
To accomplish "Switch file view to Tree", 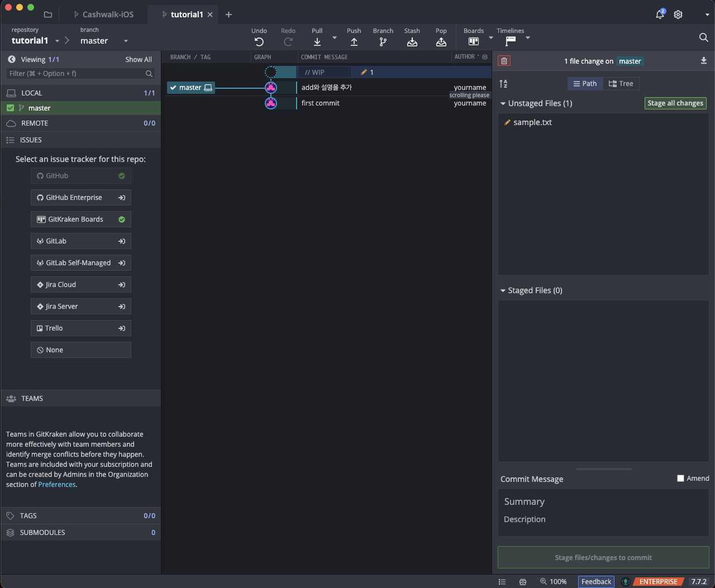I will point(621,84).
